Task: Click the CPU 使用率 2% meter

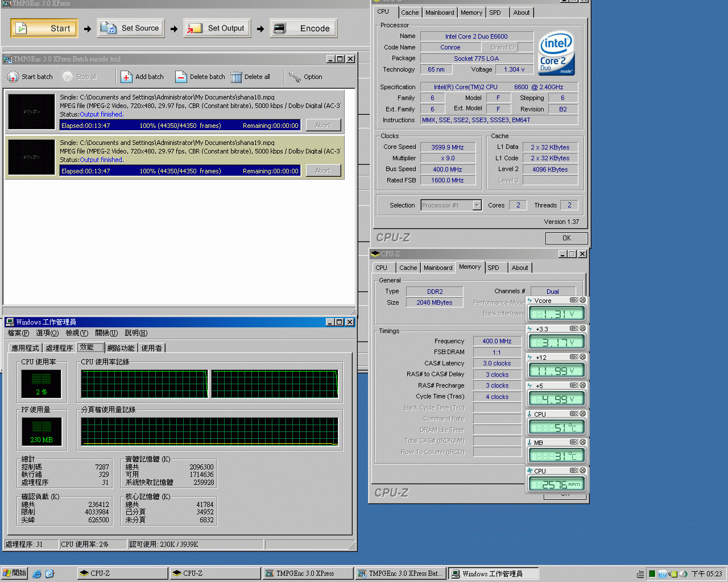Action: coord(42,383)
